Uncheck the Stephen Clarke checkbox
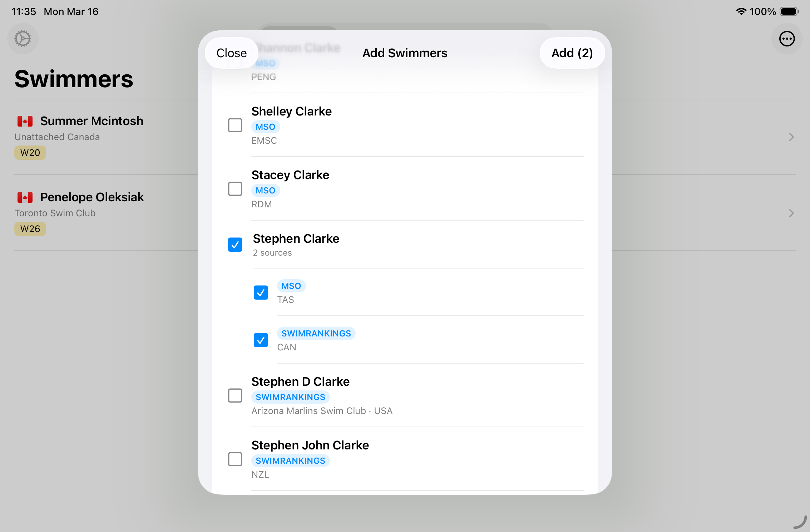 point(235,245)
